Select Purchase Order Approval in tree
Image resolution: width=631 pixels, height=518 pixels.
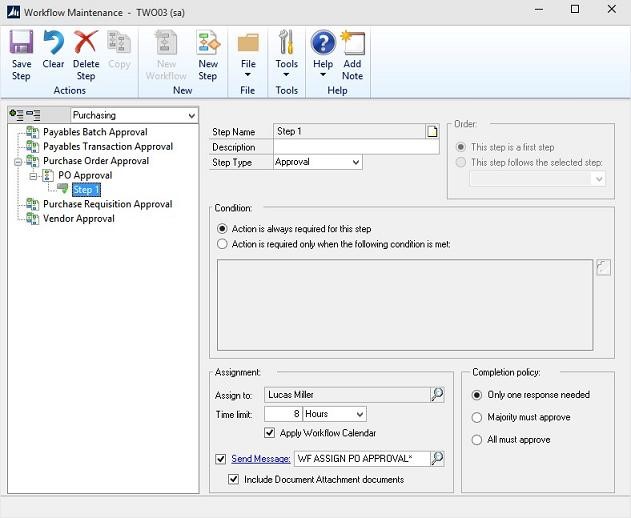(x=96, y=161)
